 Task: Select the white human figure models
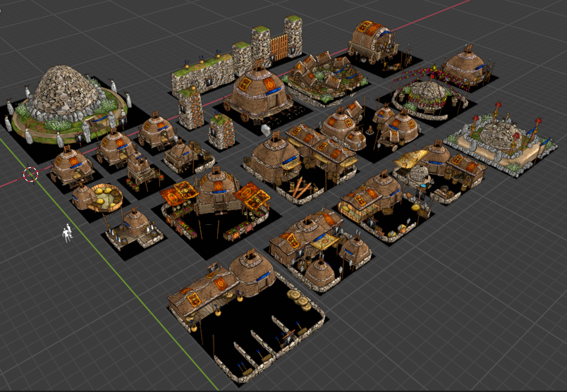[x=67, y=233]
